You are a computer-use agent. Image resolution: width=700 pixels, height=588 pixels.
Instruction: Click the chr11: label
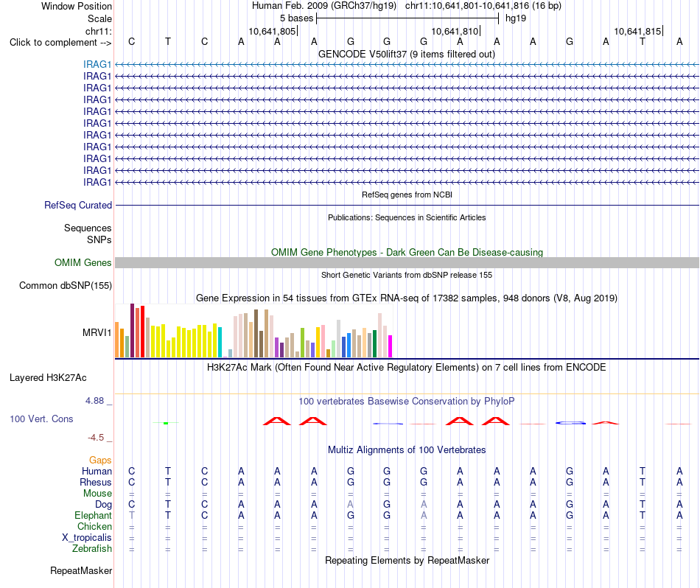click(98, 31)
